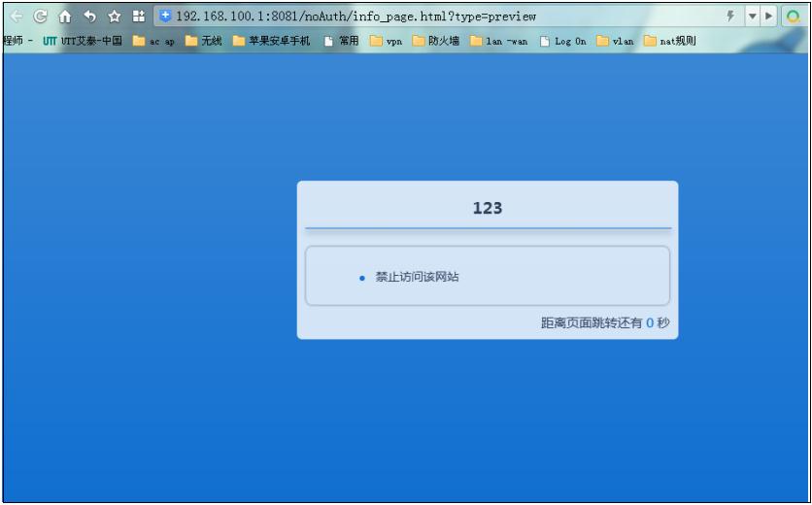This screenshot has height=505, width=812.
Task: Expand the address bar dropdown arrow
Action: click(752, 17)
